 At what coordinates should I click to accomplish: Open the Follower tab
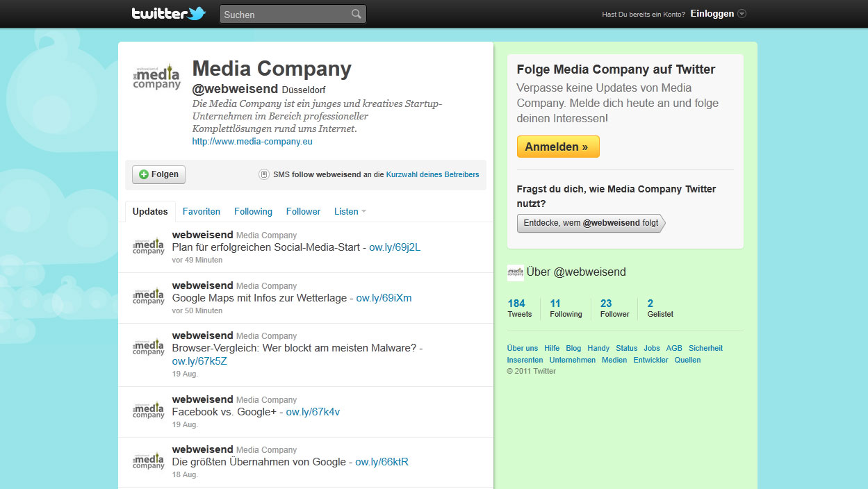304,211
